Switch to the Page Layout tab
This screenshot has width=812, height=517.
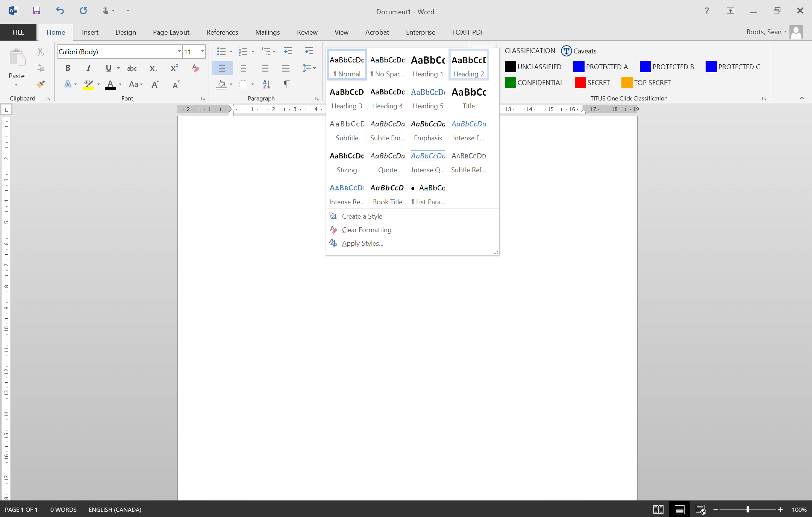point(171,32)
